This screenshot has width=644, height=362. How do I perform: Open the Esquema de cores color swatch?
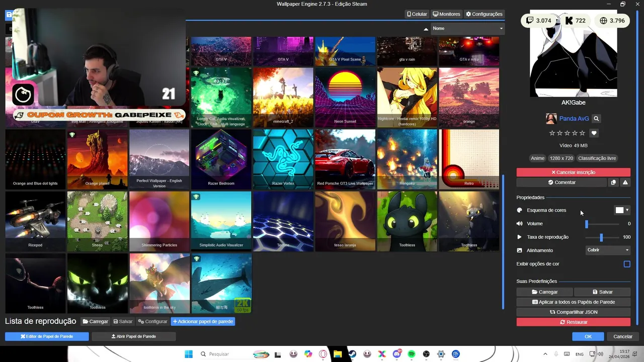(x=622, y=210)
